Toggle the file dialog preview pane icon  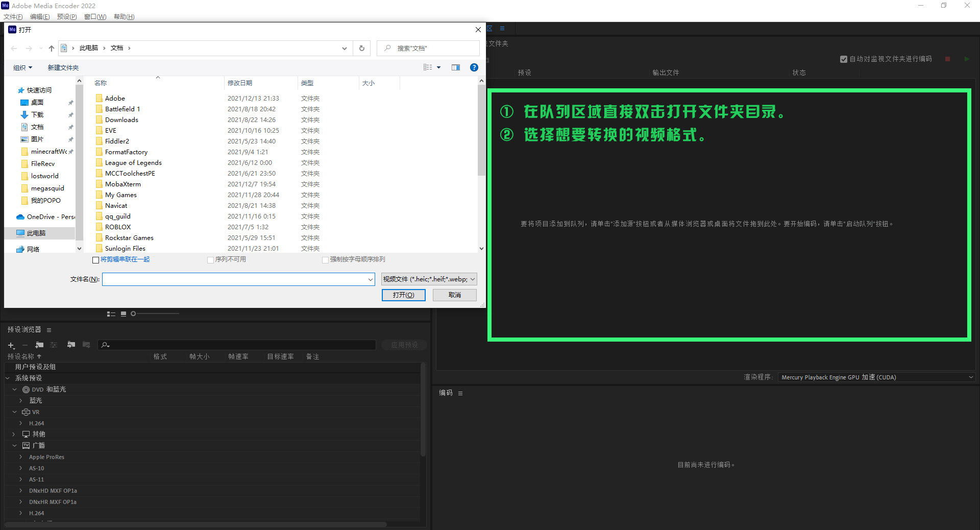pyautogui.click(x=456, y=67)
